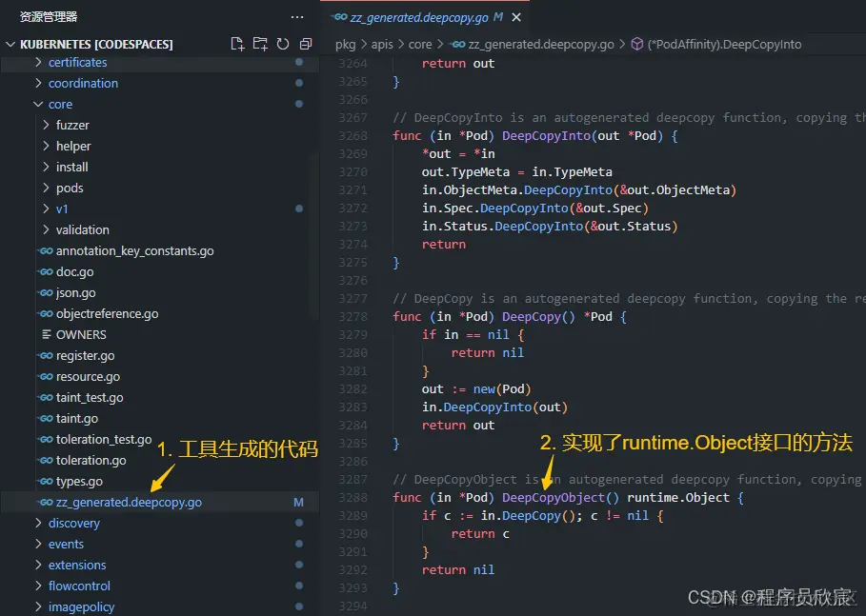Click line number 3288 in the gutter
The image size is (866, 616).
click(x=352, y=498)
